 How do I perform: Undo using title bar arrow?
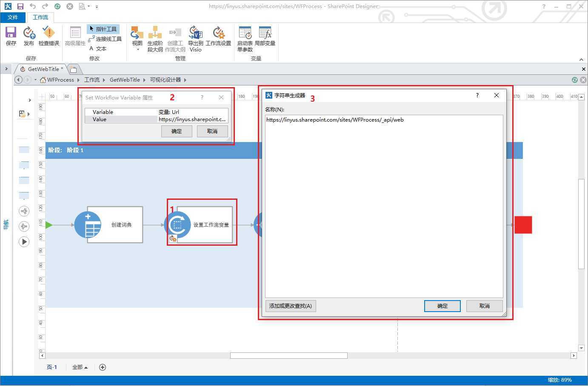33,6
